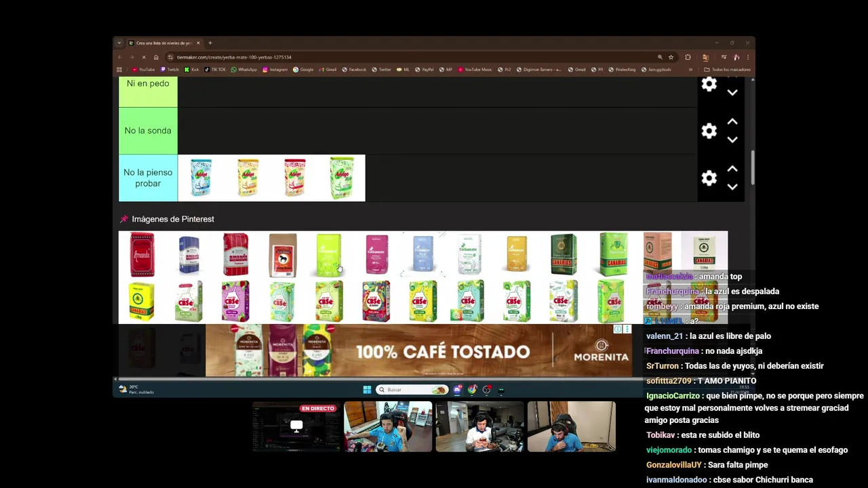Open the apps grid in bookmarks bar
Image resolution: width=868 pixels, height=488 pixels.
point(119,69)
